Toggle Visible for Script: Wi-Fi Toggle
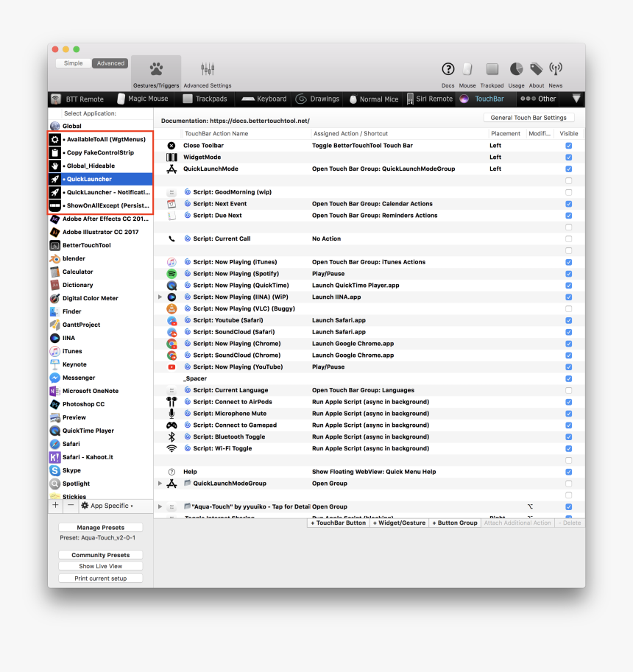The image size is (633, 672). click(568, 448)
